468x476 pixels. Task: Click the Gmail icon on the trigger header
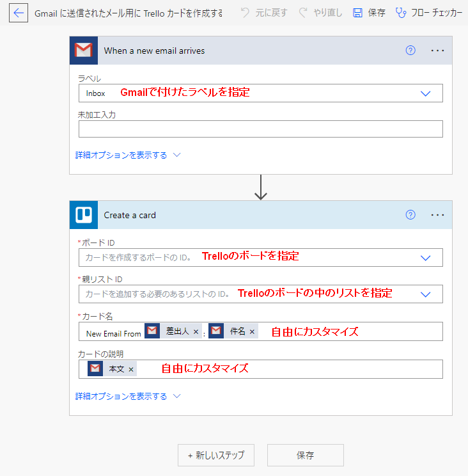(84, 51)
